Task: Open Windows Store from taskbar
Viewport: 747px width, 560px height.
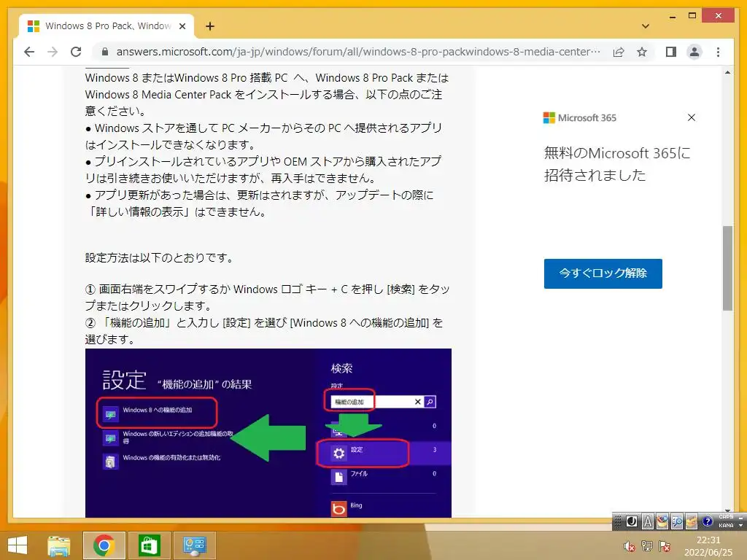Action: tap(149, 545)
